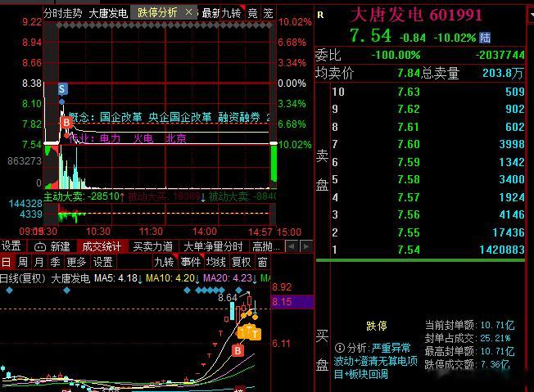Toggle the 九转 indicator on K-line toolbar
This screenshot has height=392, width=534.
pos(164,262)
